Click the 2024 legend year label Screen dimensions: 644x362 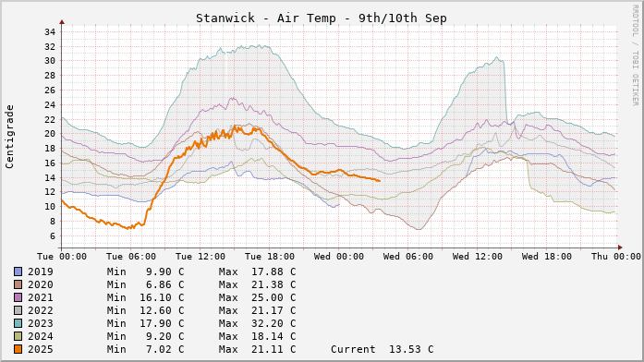pos(41,336)
